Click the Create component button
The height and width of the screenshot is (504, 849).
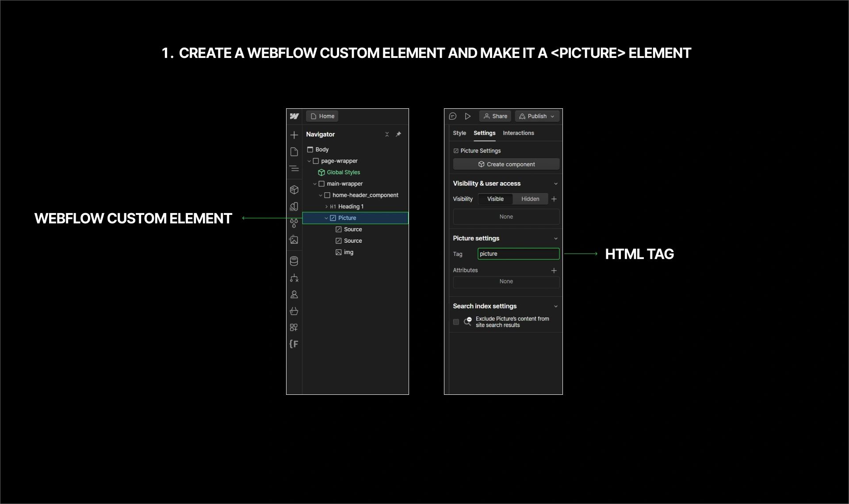(x=506, y=164)
